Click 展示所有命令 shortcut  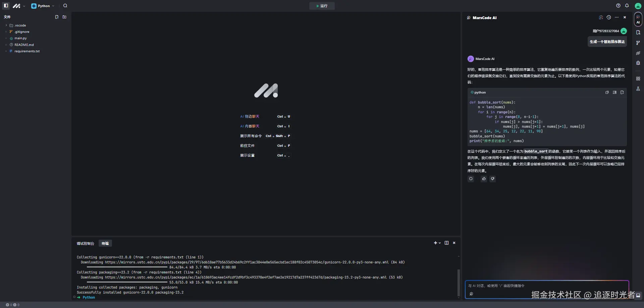pos(251,136)
